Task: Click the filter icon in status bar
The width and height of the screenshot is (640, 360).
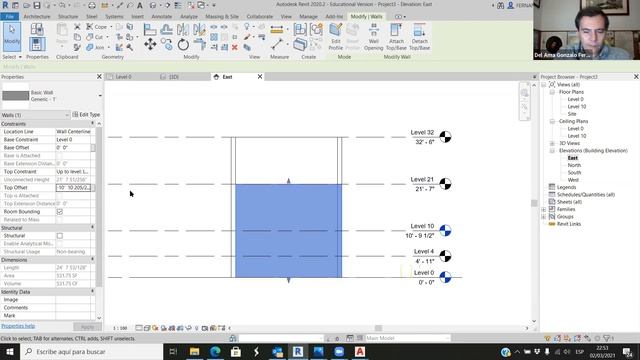Action: 606,338
